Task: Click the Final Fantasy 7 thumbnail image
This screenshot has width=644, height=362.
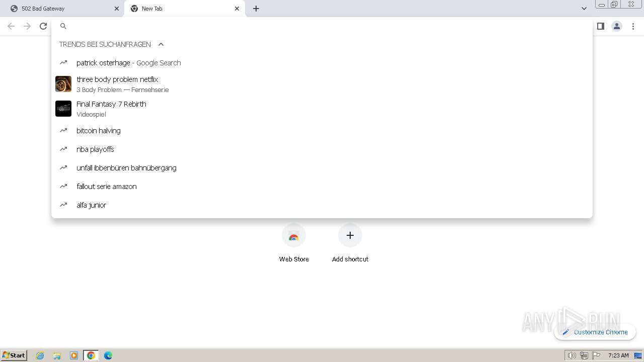Action: pos(63,109)
